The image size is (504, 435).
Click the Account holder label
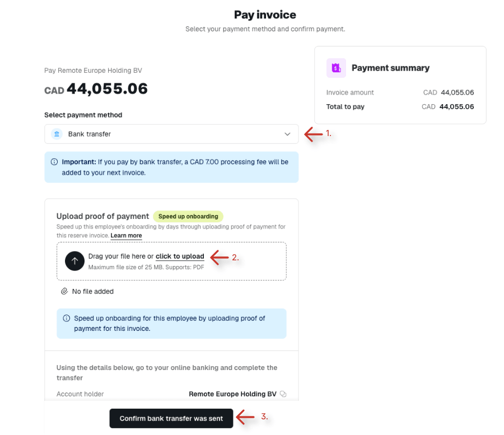[x=80, y=394]
